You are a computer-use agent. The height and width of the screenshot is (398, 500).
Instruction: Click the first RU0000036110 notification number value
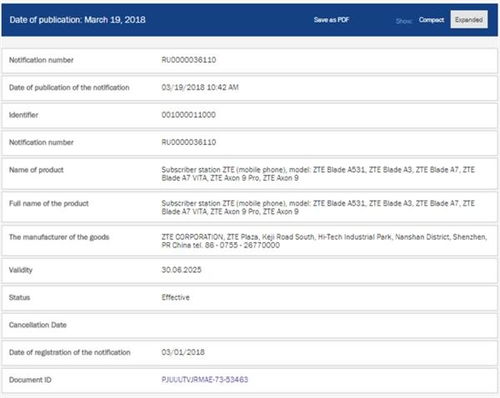tap(189, 60)
